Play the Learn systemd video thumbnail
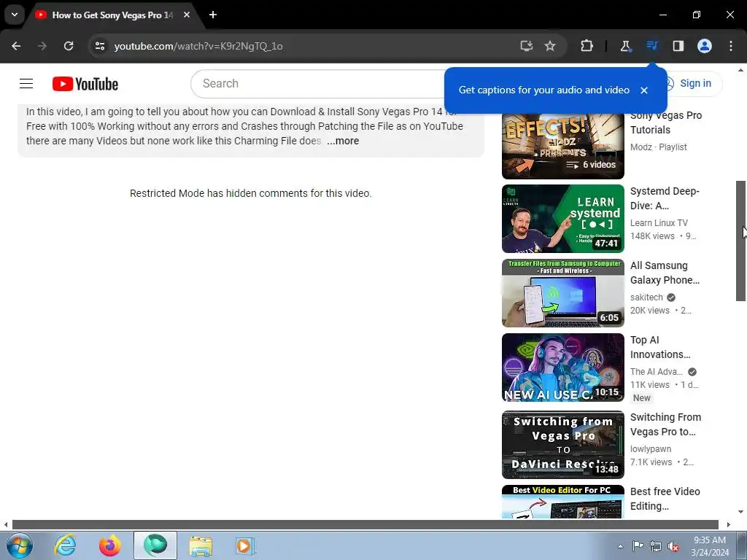This screenshot has height=560, width=747. click(562, 219)
